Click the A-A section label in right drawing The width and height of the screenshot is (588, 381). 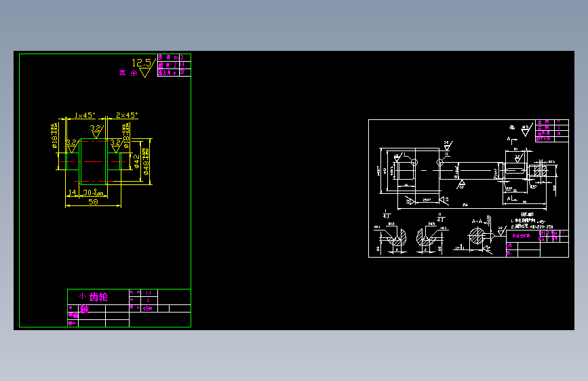click(477, 221)
